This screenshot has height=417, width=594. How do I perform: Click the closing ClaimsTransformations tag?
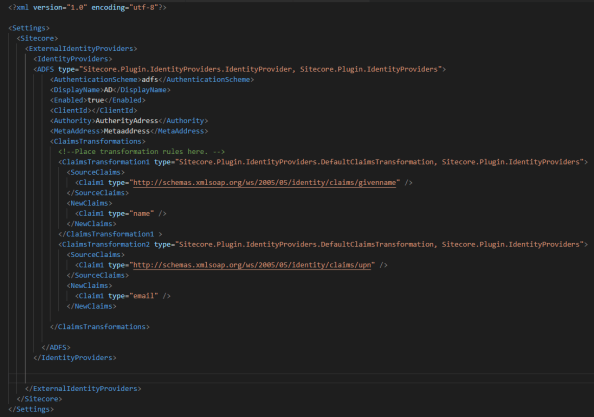100,326
